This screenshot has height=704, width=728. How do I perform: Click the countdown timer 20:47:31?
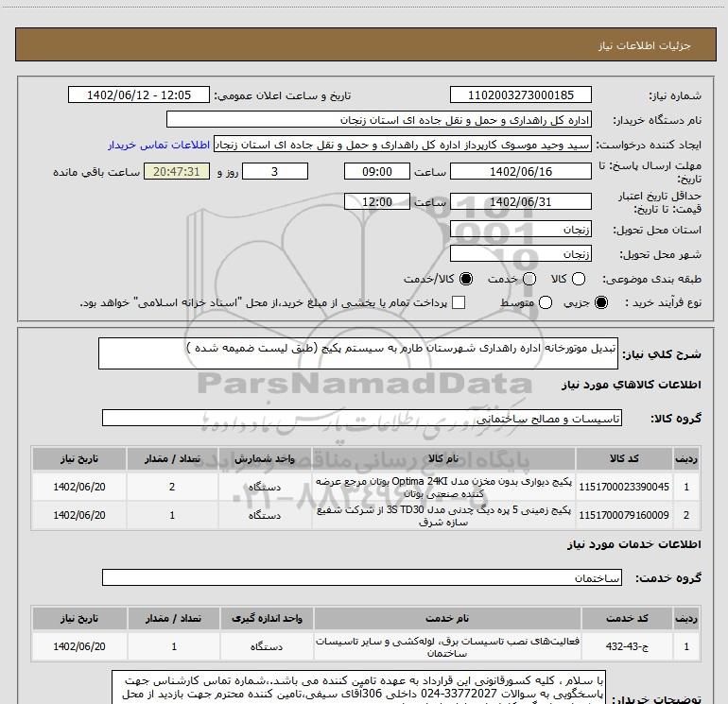[177, 171]
